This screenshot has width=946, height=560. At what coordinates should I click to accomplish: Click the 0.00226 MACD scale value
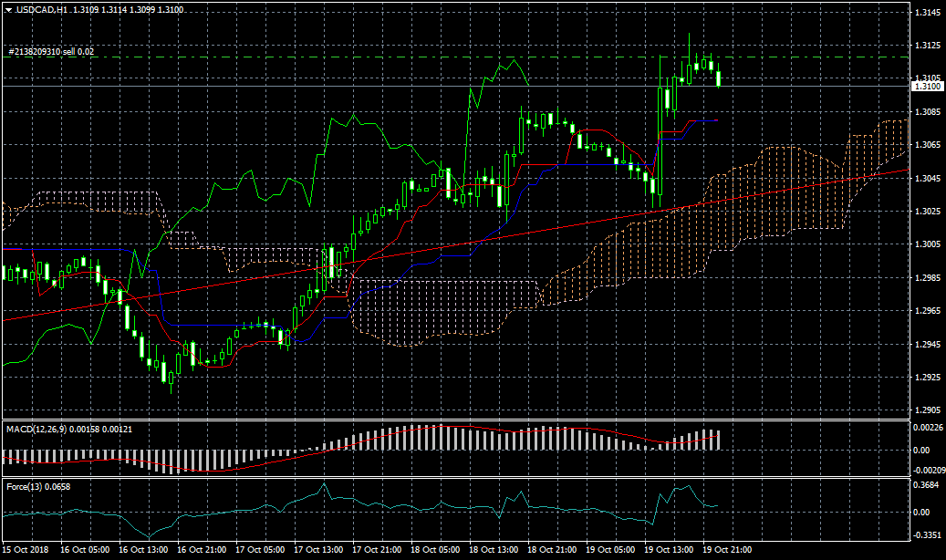click(x=927, y=428)
